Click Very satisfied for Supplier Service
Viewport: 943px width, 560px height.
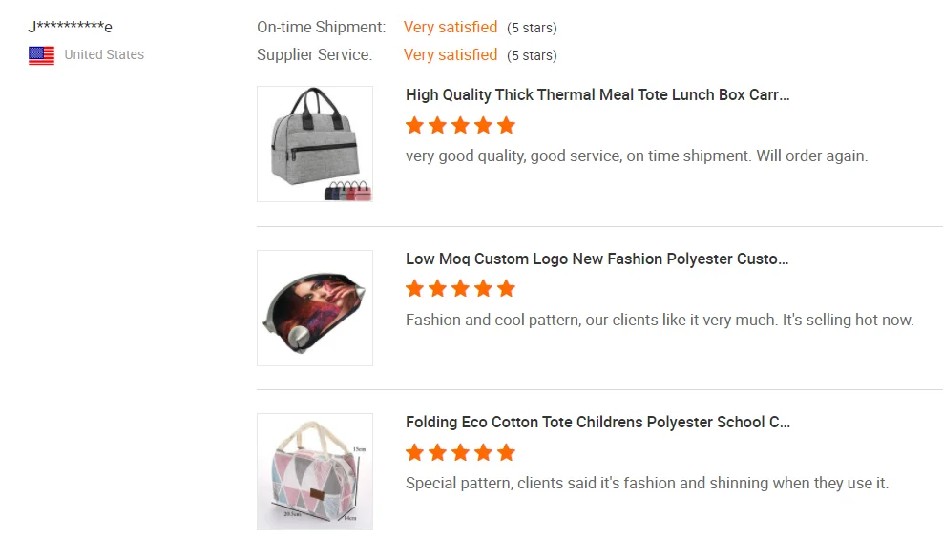[x=451, y=54]
